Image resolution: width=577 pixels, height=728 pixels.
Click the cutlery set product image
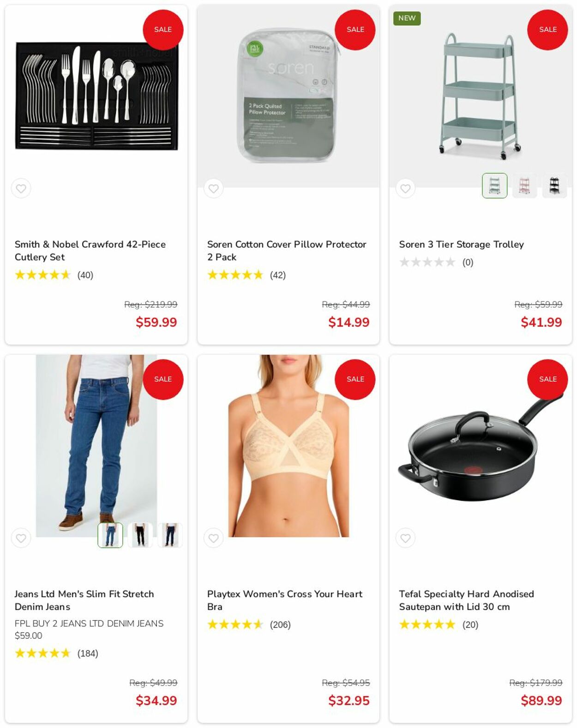click(96, 96)
